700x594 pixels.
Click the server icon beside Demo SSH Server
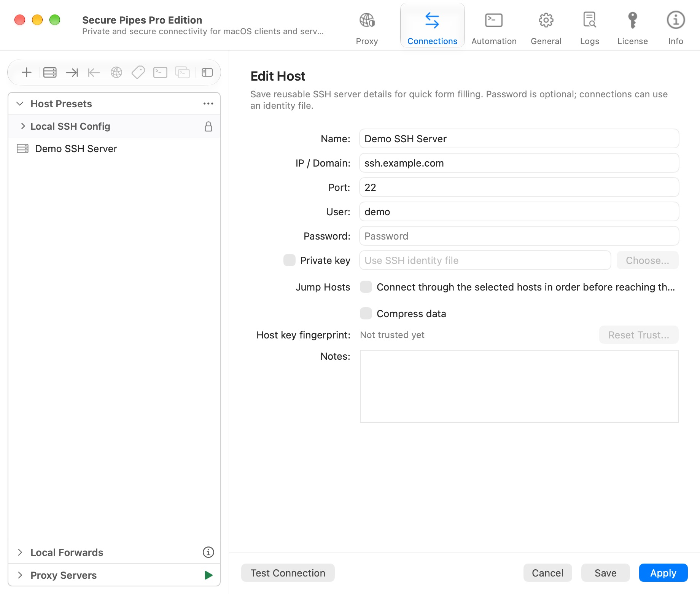click(22, 148)
